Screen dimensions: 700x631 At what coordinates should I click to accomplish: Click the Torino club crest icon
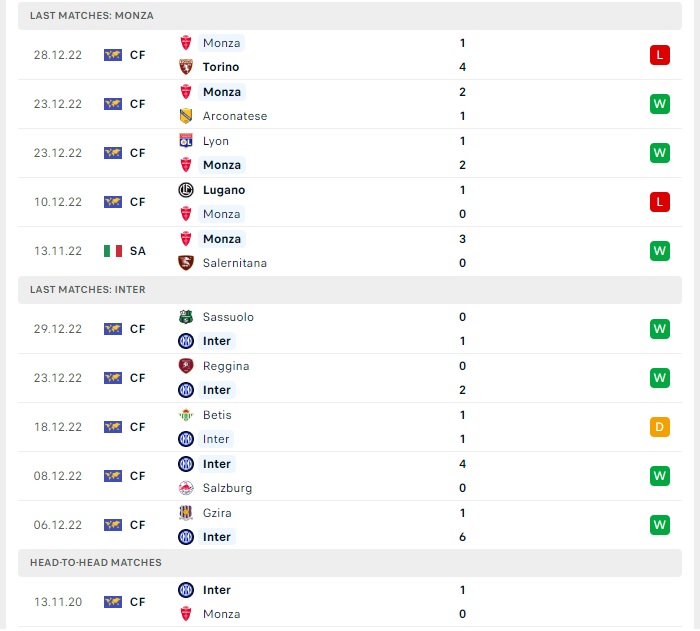coord(186,67)
